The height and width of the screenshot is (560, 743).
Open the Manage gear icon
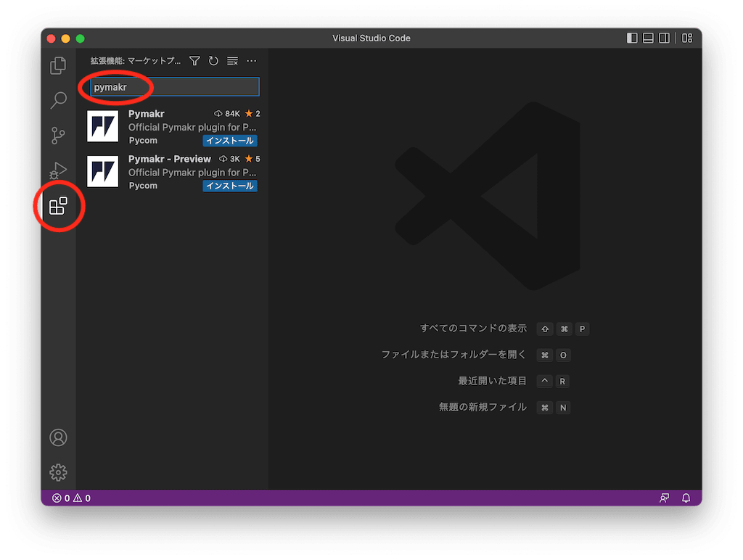[58, 472]
